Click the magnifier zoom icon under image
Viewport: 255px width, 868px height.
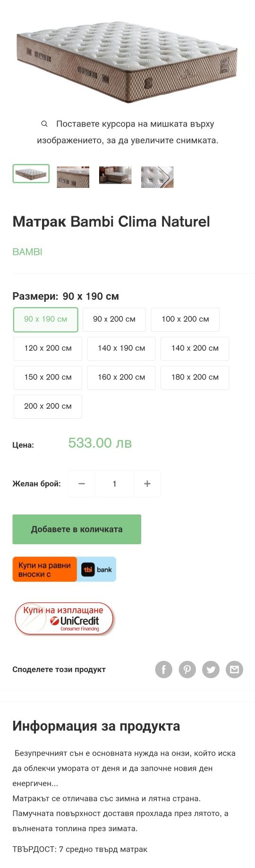click(44, 124)
